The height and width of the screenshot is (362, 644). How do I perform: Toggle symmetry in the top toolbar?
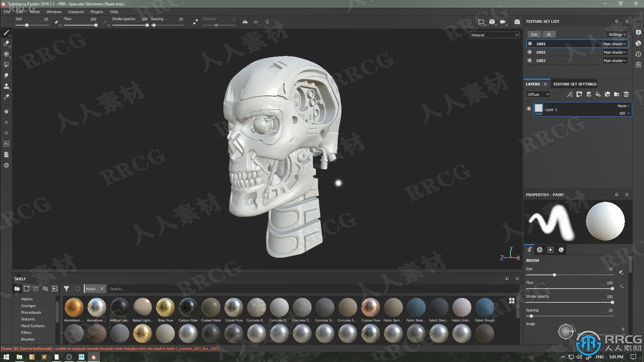(245, 22)
